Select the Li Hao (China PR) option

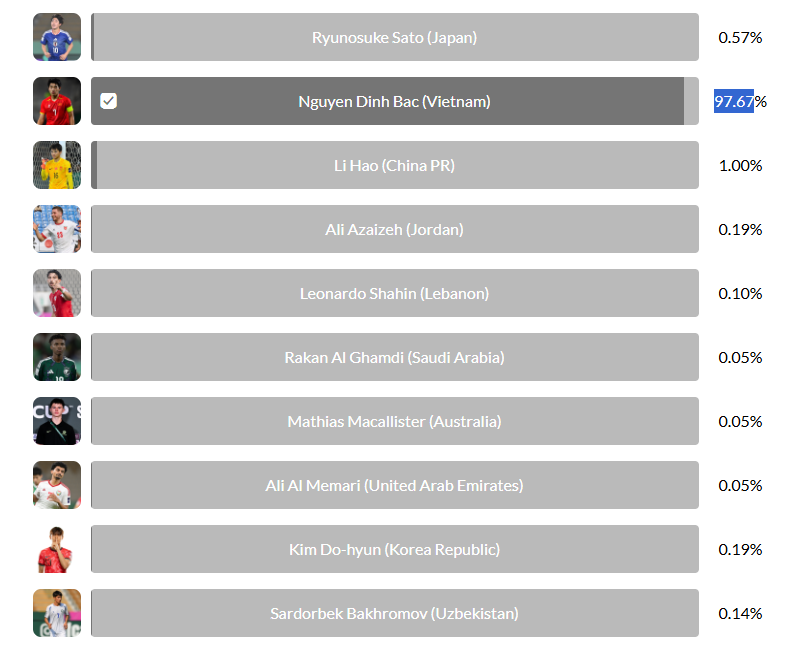394,165
